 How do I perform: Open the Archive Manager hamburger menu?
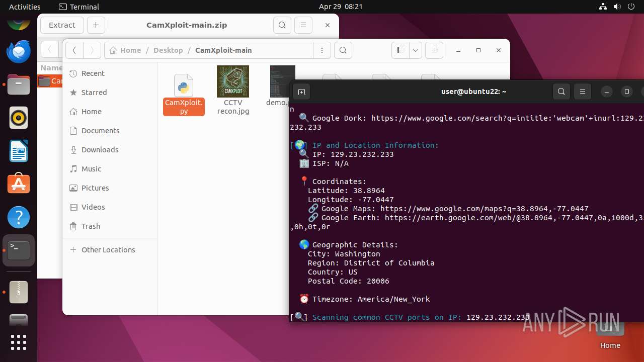(x=303, y=25)
